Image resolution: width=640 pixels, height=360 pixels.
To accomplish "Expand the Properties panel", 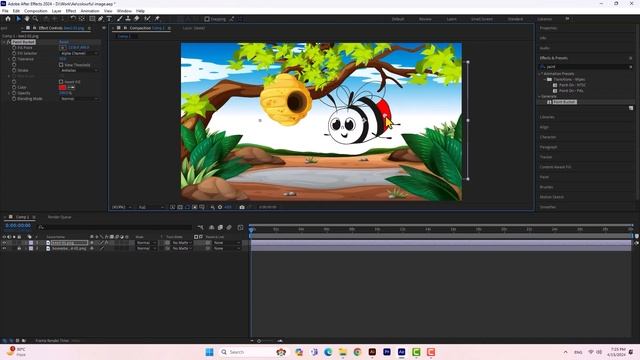I will pos(548,28).
